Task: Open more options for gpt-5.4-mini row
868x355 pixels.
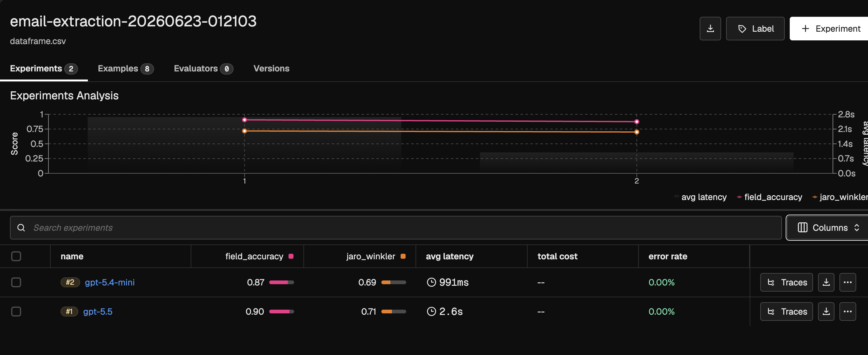Action: coord(848,282)
